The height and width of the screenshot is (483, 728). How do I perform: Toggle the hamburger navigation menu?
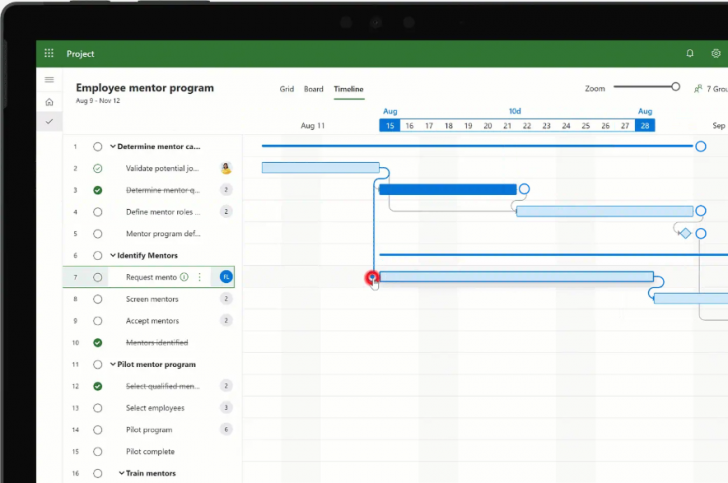[49, 80]
